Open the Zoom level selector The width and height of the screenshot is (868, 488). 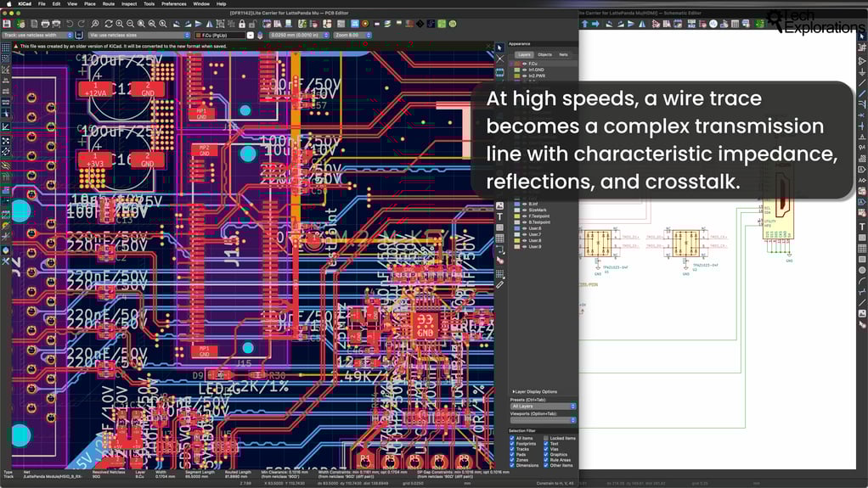(352, 36)
